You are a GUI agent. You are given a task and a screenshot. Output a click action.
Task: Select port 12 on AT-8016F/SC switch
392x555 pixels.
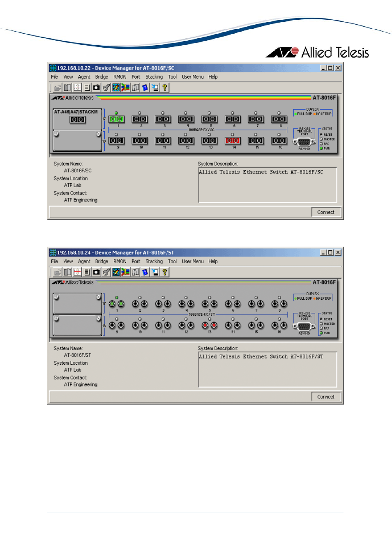click(186, 141)
